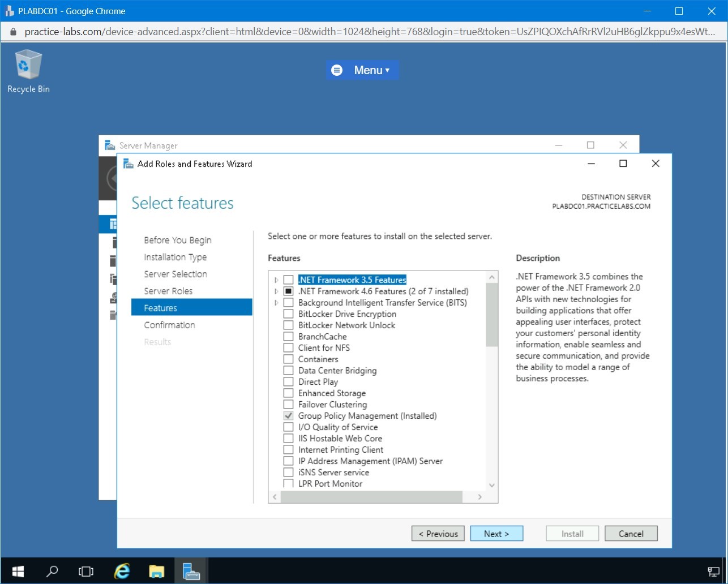728x584 pixels.
Task: Click scroll left arrow of features list
Action: click(275, 497)
